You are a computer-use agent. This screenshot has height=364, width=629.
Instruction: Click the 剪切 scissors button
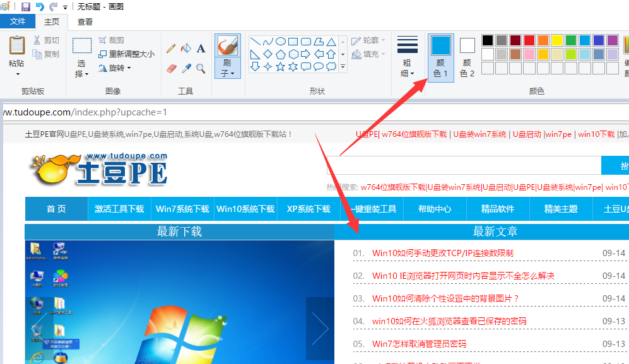[x=46, y=40]
